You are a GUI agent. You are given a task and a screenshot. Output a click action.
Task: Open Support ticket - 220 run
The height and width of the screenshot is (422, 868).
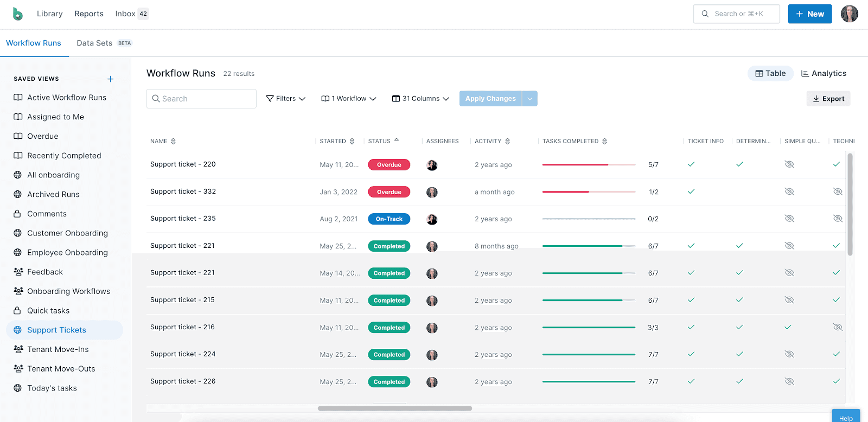(x=183, y=164)
